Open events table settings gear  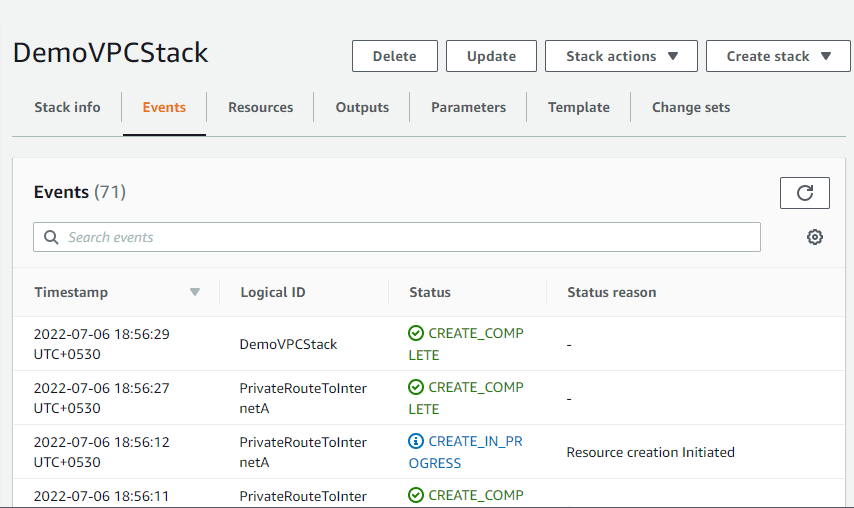pyautogui.click(x=815, y=237)
